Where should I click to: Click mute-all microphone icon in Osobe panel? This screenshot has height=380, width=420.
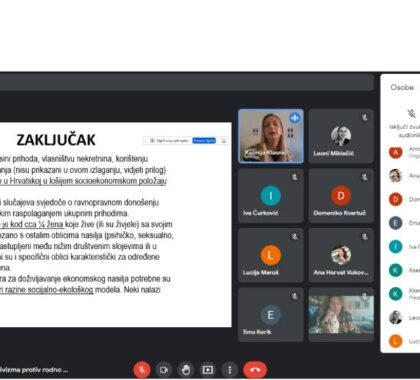pos(412,114)
